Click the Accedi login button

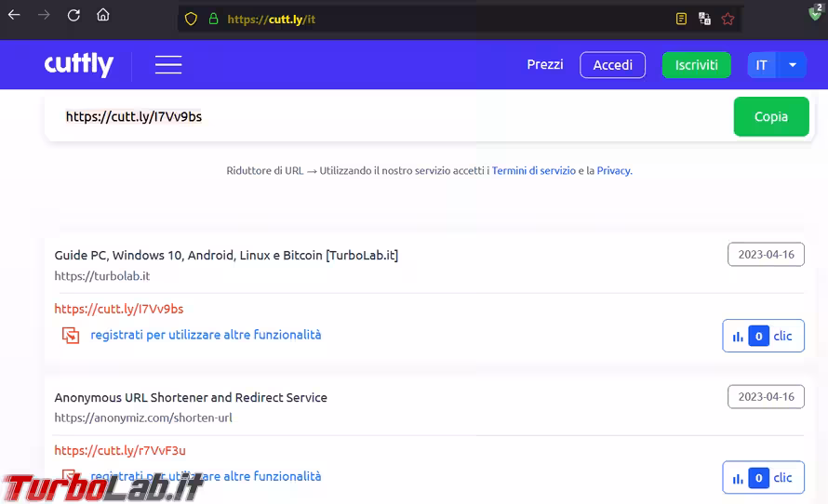tap(612, 65)
